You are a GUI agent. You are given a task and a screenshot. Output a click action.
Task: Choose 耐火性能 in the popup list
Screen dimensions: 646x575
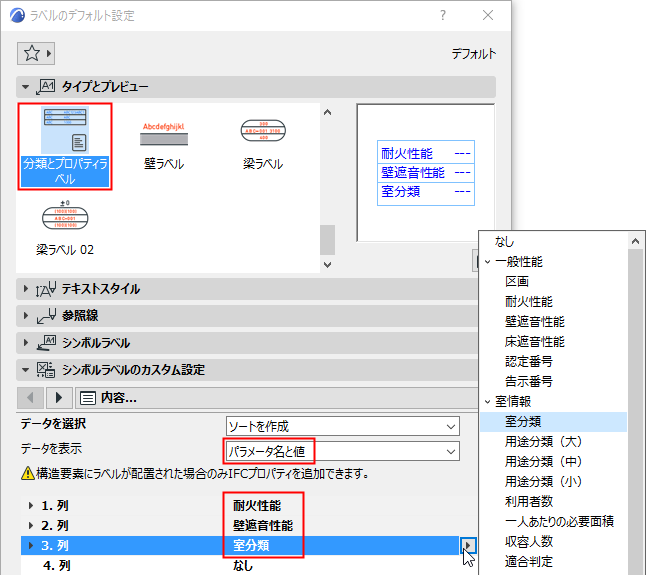[x=529, y=302]
